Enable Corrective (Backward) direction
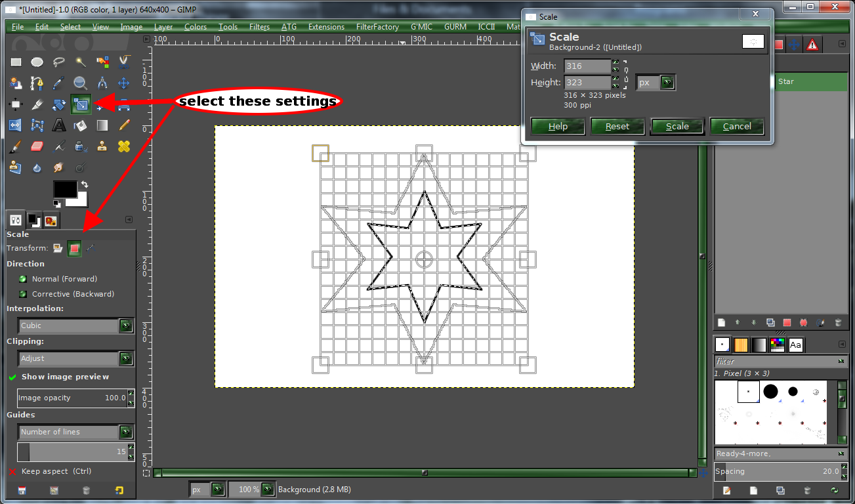Viewport: 855px width, 504px height. click(x=22, y=293)
